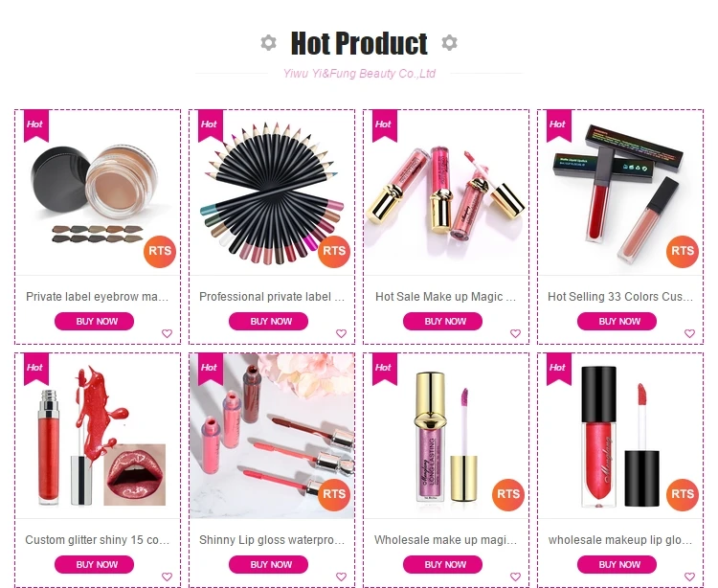Buy now the Private label eyebrow product
Viewport: 718px width, 588px height.
pos(95,321)
